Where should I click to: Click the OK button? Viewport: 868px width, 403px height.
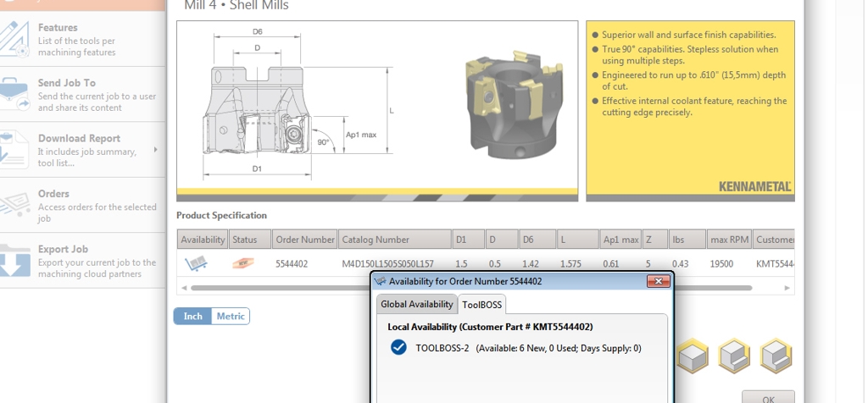[768, 398]
